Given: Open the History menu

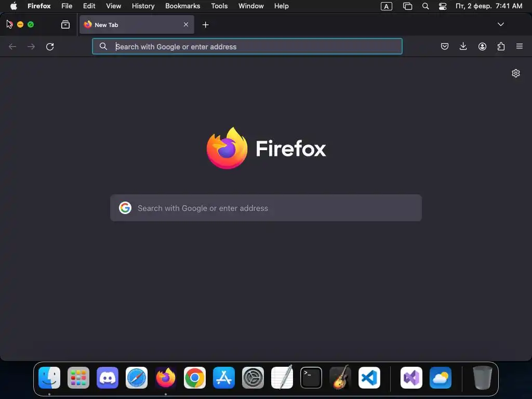Looking at the screenshot, I should pyautogui.click(x=143, y=6).
